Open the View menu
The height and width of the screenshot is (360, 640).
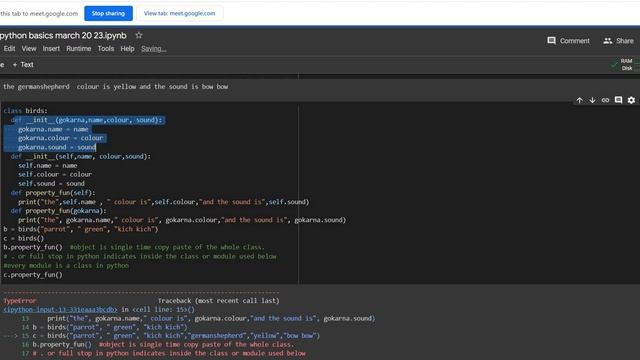coord(29,49)
